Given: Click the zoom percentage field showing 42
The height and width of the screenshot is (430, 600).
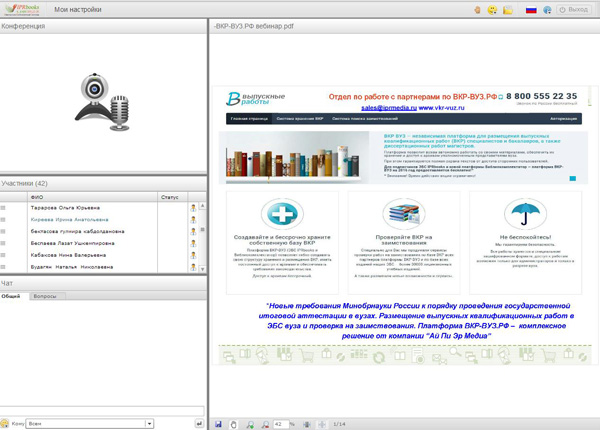Looking at the screenshot, I should click(x=281, y=424).
